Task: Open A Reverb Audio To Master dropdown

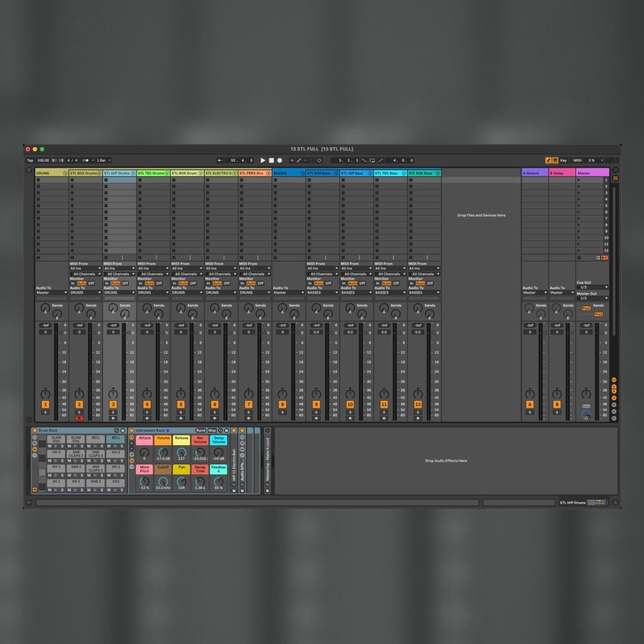Action: 535,293
